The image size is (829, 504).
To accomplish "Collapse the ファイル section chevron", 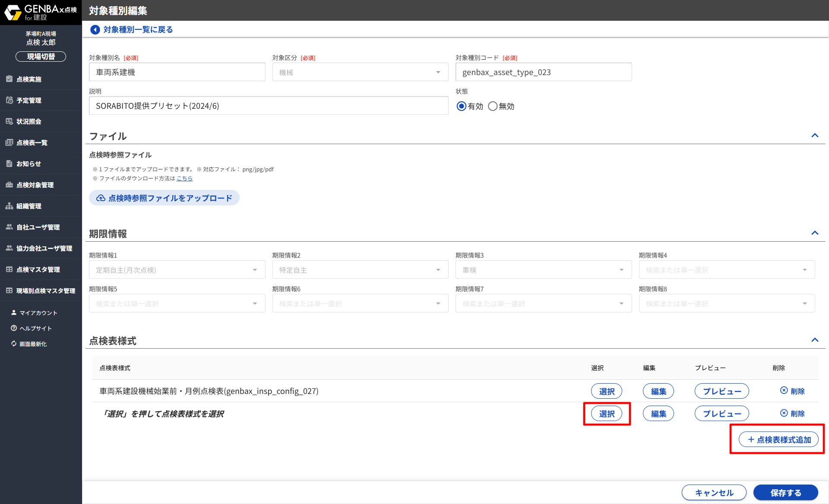I will tap(815, 135).
